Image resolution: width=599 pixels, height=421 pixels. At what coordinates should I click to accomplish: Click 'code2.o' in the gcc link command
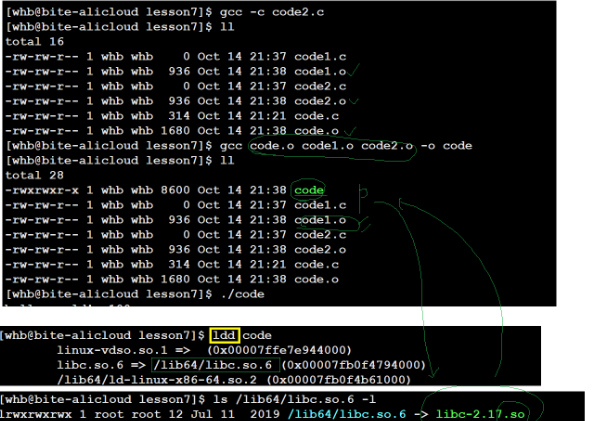[x=387, y=146]
